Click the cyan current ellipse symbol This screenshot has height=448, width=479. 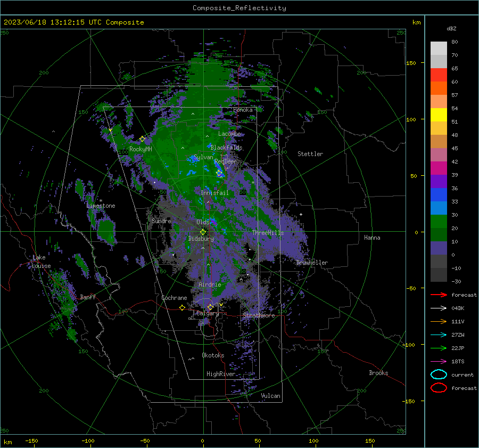click(439, 374)
